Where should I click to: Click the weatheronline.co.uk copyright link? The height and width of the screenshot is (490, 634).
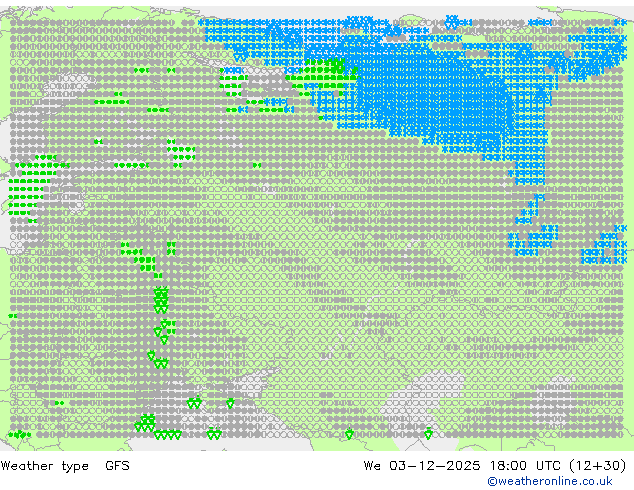pos(549,481)
